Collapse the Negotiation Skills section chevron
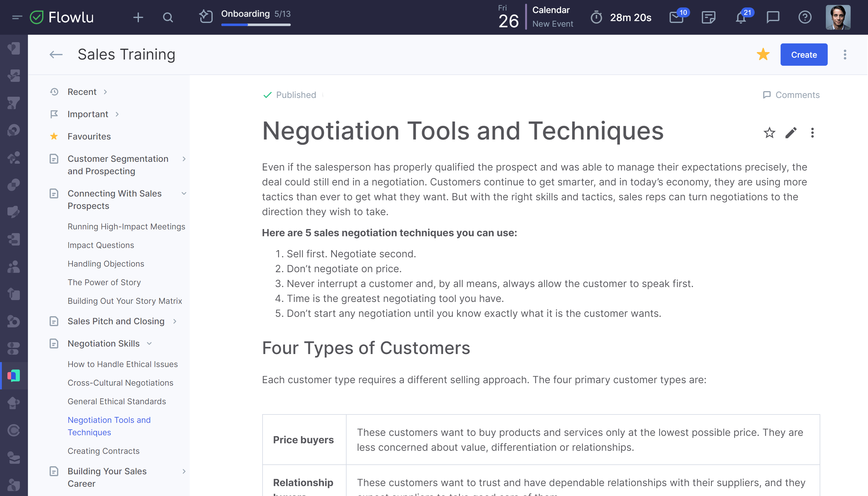 (149, 343)
